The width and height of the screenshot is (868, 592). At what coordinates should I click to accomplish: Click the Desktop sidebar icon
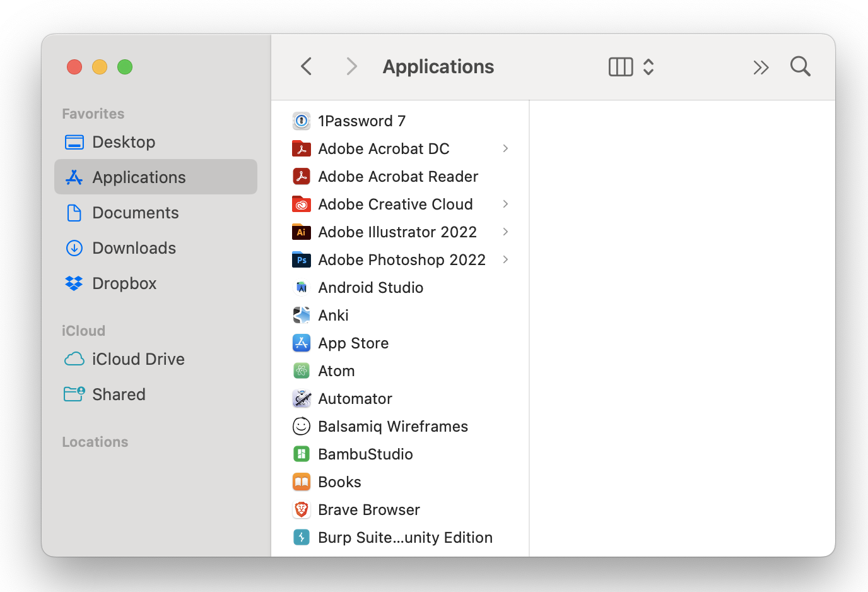(74, 142)
